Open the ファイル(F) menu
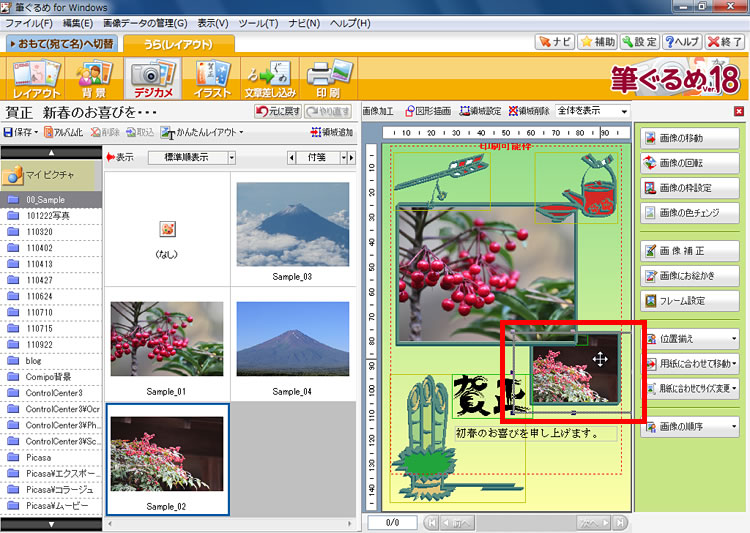This screenshot has height=533, width=750. (x=28, y=23)
